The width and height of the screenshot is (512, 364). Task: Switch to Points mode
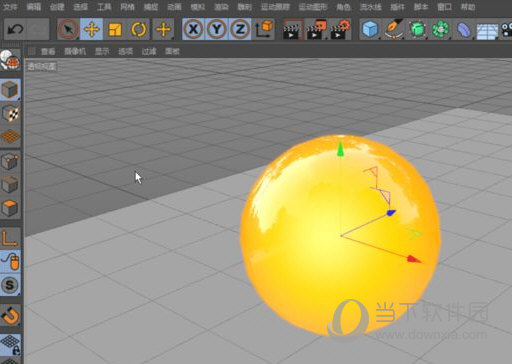click(x=10, y=161)
